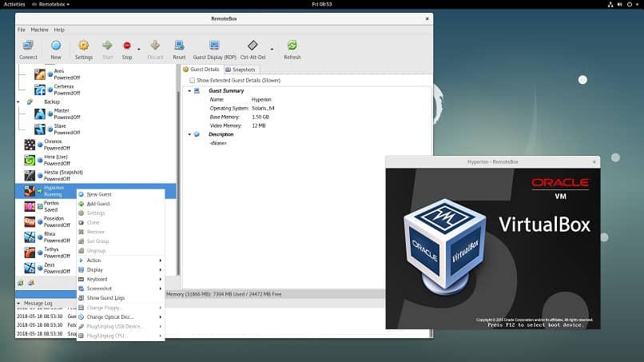Click the Hera (Live) guest OS icon
Viewport: 644px width, 362px height.
pyautogui.click(x=30, y=160)
